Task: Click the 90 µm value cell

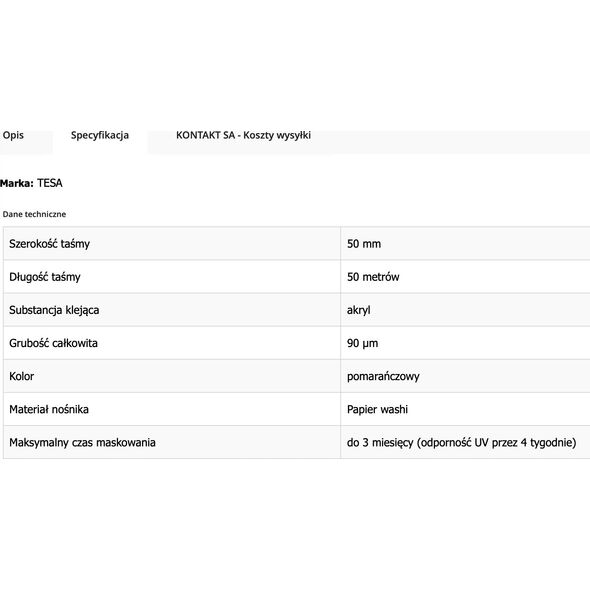Action: (465, 343)
